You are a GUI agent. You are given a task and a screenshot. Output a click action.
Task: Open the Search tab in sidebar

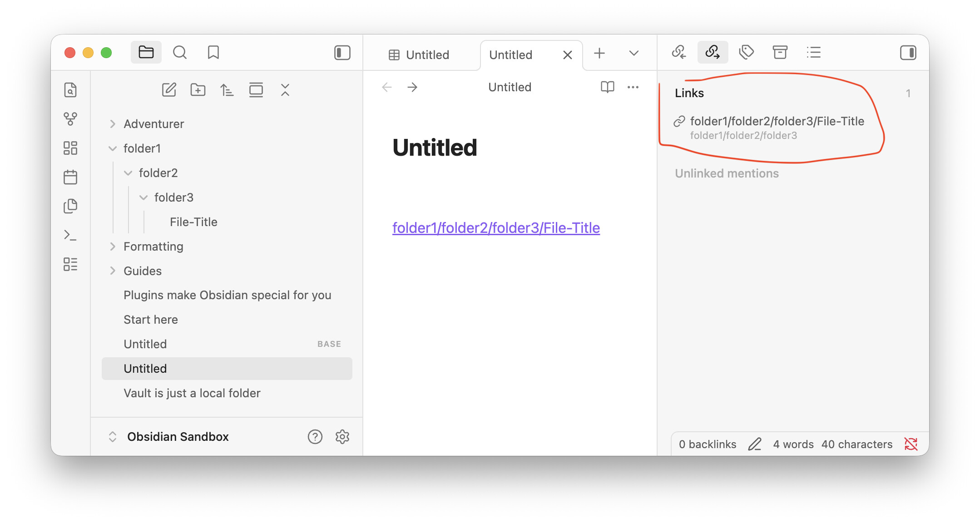(x=180, y=53)
